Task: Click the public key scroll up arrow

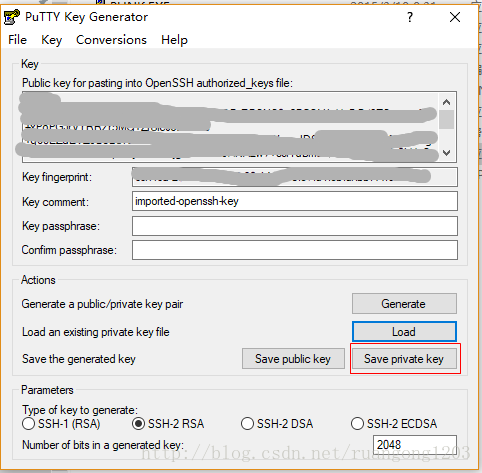Action: click(x=447, y=102)
